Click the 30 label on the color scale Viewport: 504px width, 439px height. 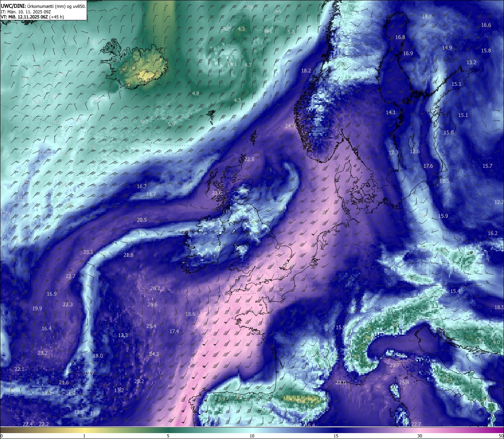[420, 436]
